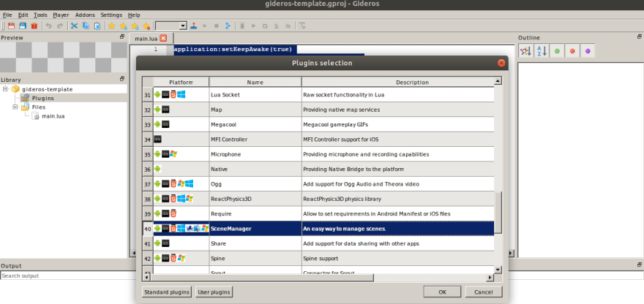This screenshot has height=304, width=644.
Task: Click the Redo arrow in the toolbar
Action: point(60,26)
